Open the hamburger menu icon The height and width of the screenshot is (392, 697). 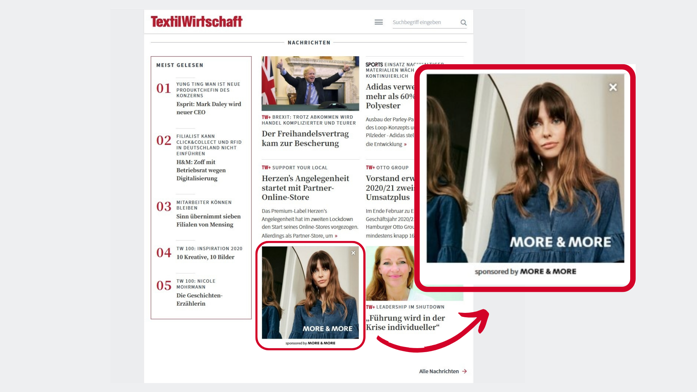[378, 22]
